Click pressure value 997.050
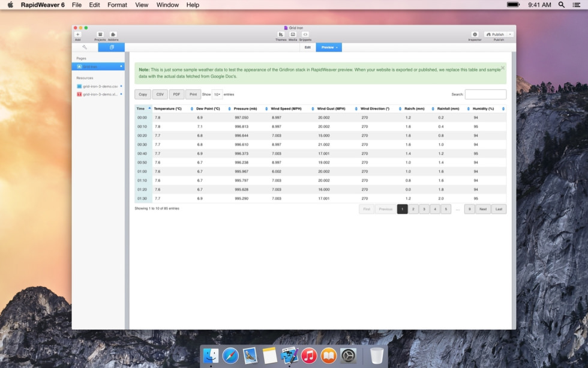Image resolution: width=588 pixels, height=368 pixels. pyautogui.click(x=241, y=118)
